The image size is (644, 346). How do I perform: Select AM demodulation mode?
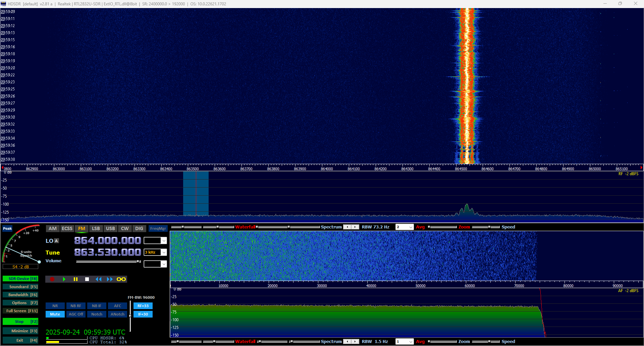53,228
